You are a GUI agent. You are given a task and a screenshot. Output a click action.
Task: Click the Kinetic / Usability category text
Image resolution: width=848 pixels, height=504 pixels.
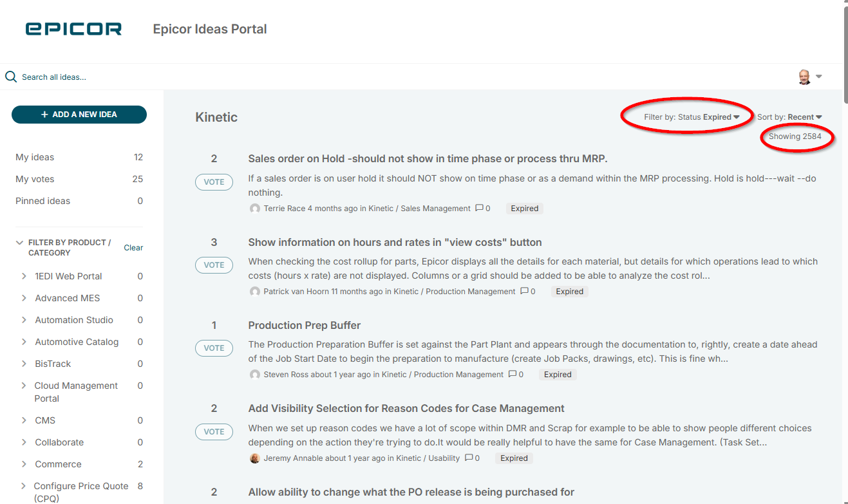point(428,458)
